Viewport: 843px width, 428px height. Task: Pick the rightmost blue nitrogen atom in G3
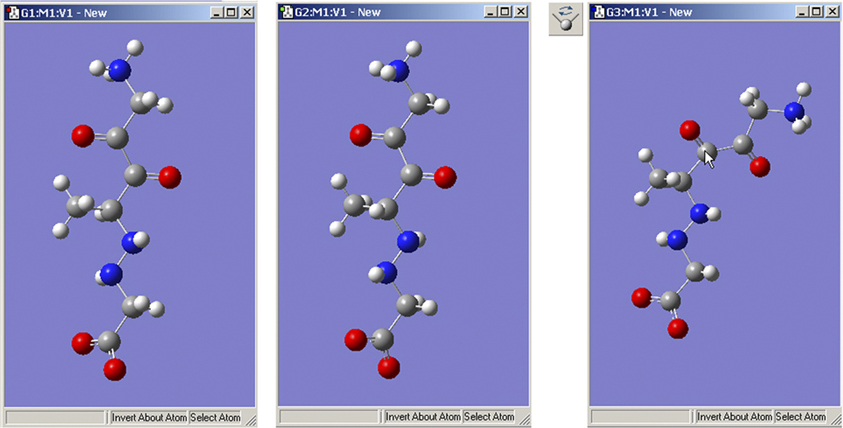tap(794, 112)
